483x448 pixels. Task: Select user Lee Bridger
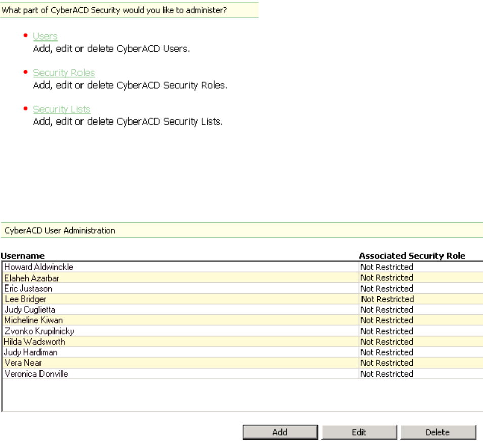tap(25, 299)
